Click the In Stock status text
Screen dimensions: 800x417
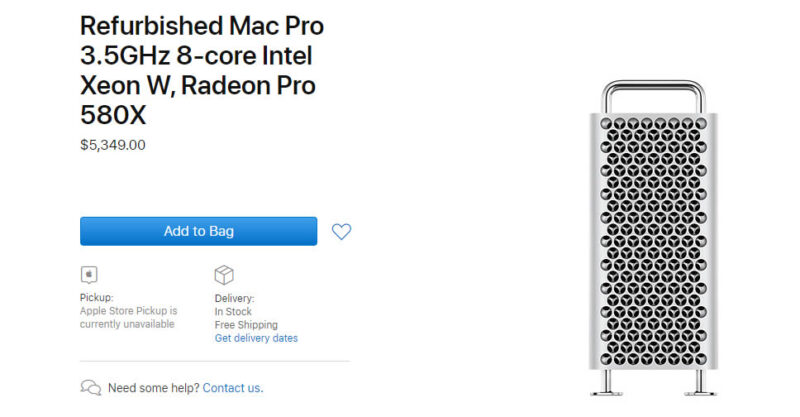pyautogui.click(x=233, y=312)
